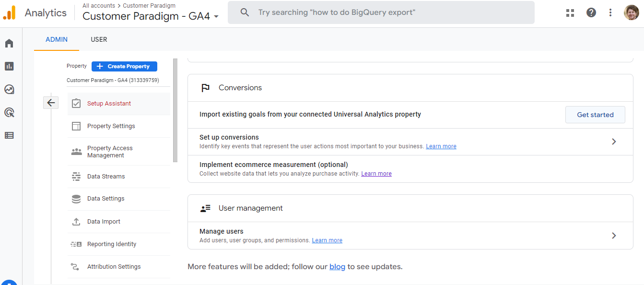Open the blog link for feature updates
644x285 pixels.
click(x=337, y=266)
